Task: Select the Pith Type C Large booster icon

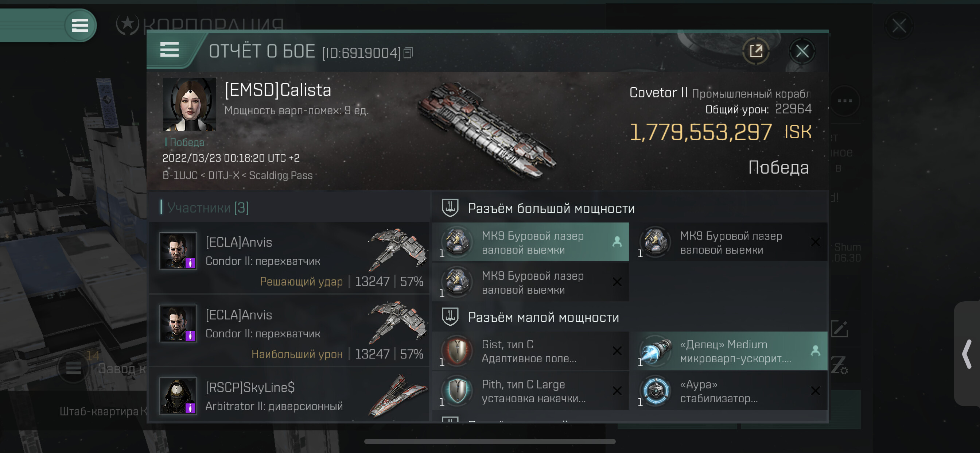Action: (457, 391)
